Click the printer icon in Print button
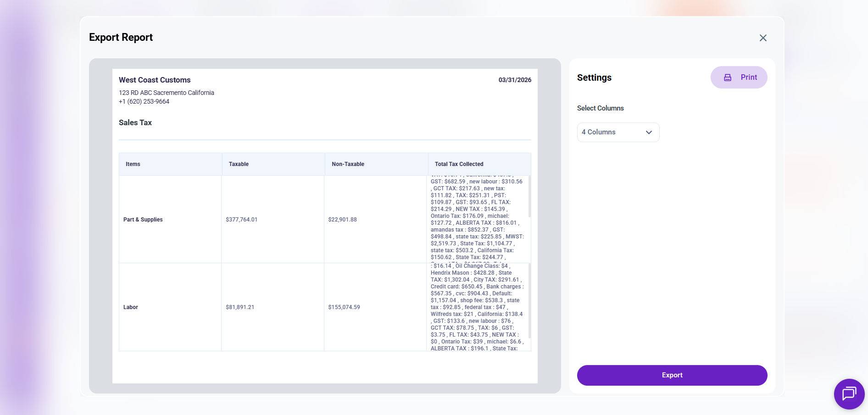 click(x=728, y=77)
